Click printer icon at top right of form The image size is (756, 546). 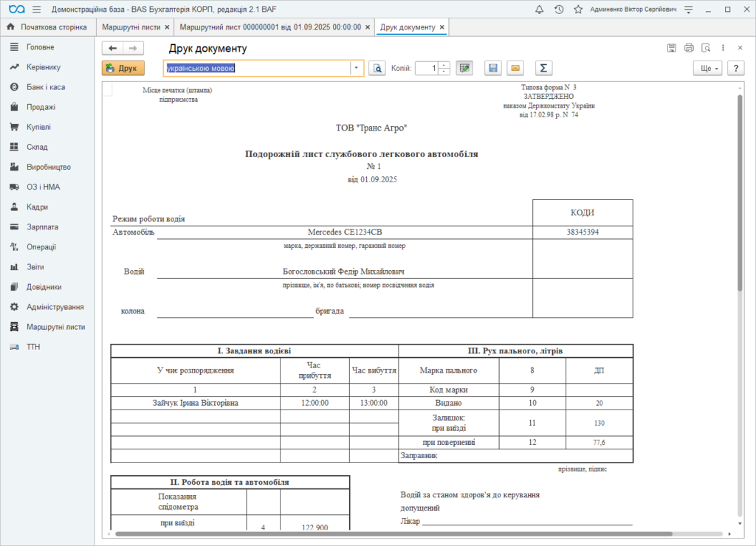[x=689, y=48]
